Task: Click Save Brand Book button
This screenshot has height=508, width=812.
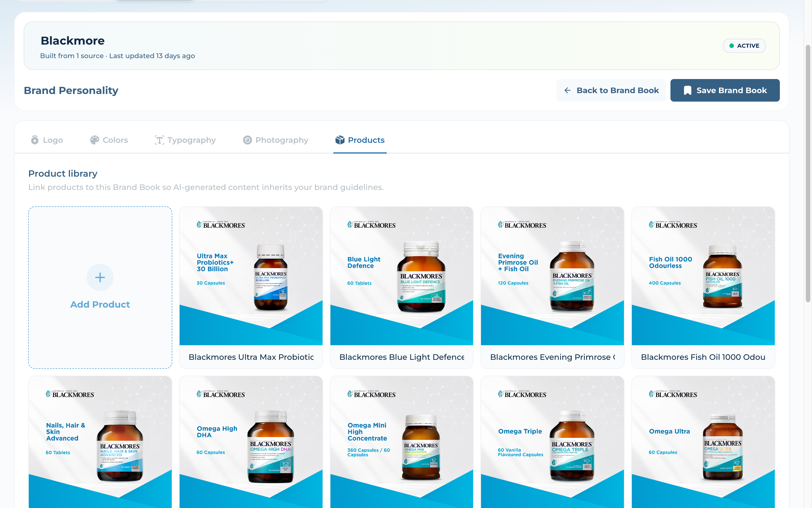Action: 725,90
